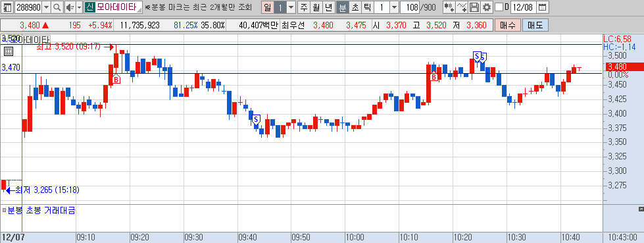Open the calendar date picker icon

(542, 7)
